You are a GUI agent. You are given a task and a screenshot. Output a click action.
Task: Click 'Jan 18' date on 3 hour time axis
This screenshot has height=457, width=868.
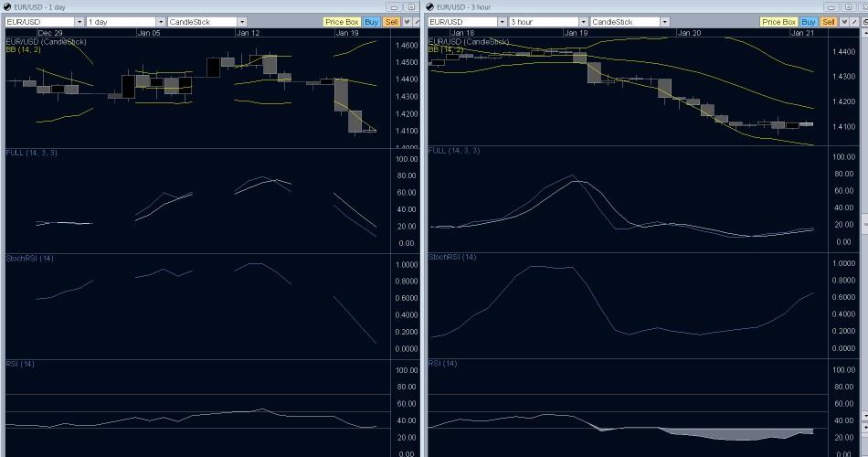pos(463,33)
